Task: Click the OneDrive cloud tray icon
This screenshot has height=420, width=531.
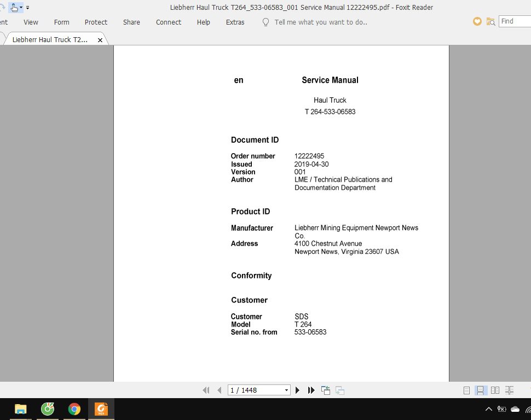Action: [x=515, y=409]
